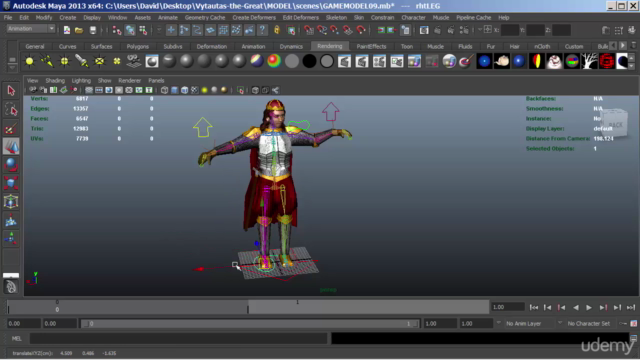Click select by component type icon
The image size is (640, 360).
[x=143, y=30]
